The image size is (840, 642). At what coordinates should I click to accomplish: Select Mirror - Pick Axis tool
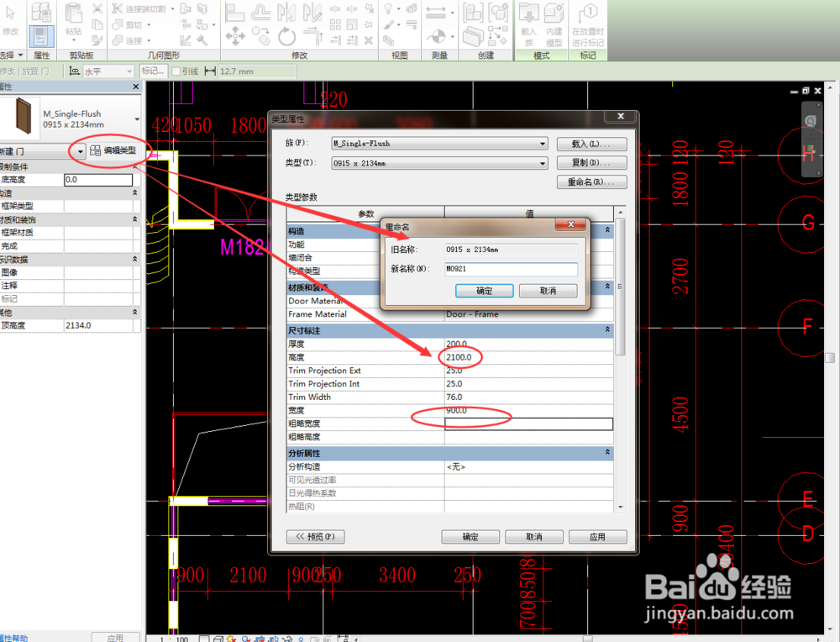[x=286, y=12]
